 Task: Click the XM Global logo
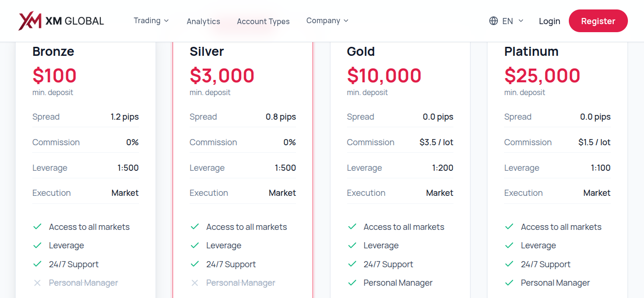click(x=61, y=21)
